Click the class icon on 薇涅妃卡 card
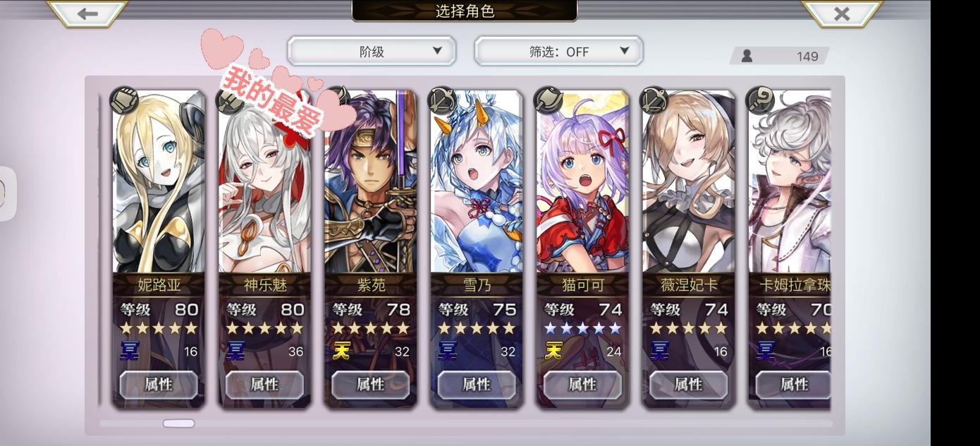The width and height of the screenshot is (980, 446). (x=654, y=101)
